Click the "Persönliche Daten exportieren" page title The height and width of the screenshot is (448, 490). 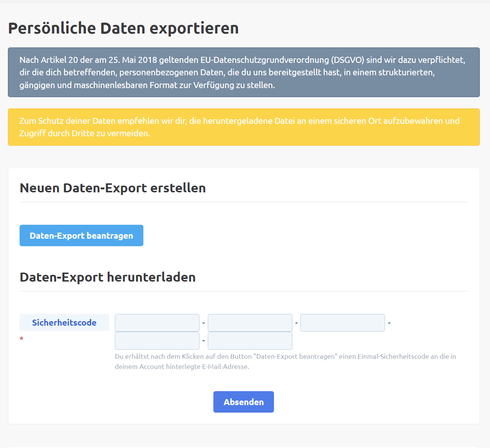pyautogui.click(x=123, y=28)
